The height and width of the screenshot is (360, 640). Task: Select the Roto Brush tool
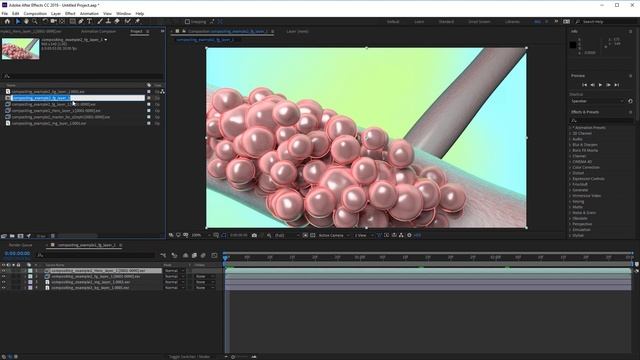click(x=127, y=21)
